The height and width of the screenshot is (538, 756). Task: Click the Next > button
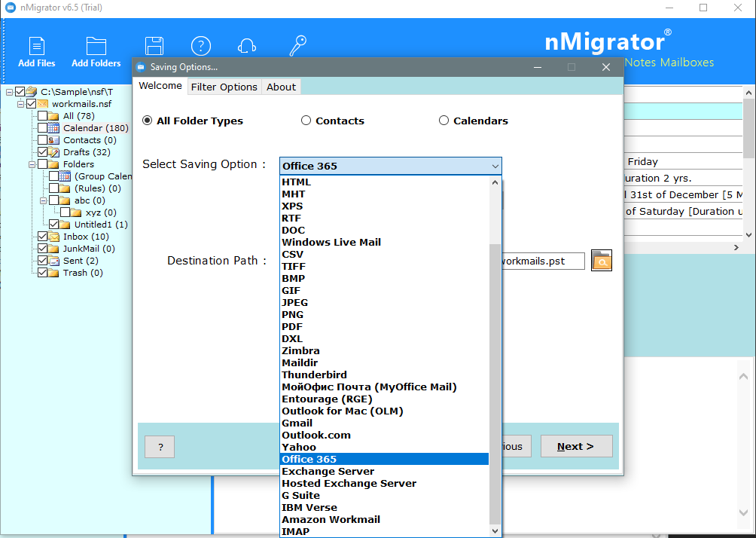click(576, 446)
